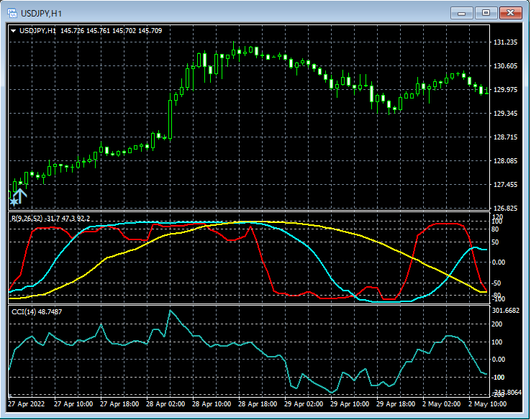The height and width of the screenshot is (420, 531).
Task: Click the OHLC values 145.726 145.761 145.702 145.709
Action: point(111,31)
